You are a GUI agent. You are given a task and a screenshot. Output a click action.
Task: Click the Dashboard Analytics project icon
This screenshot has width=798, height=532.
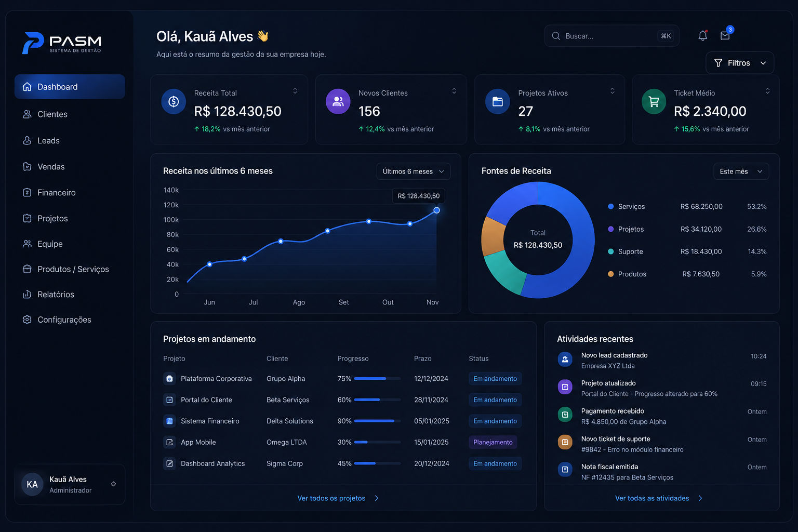pyautogui.click(x=169, y=463)
